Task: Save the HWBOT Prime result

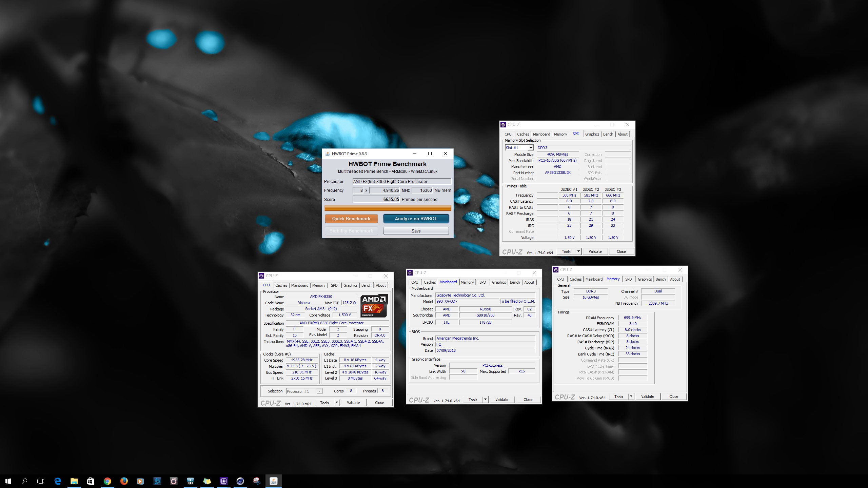Action: 416,231
